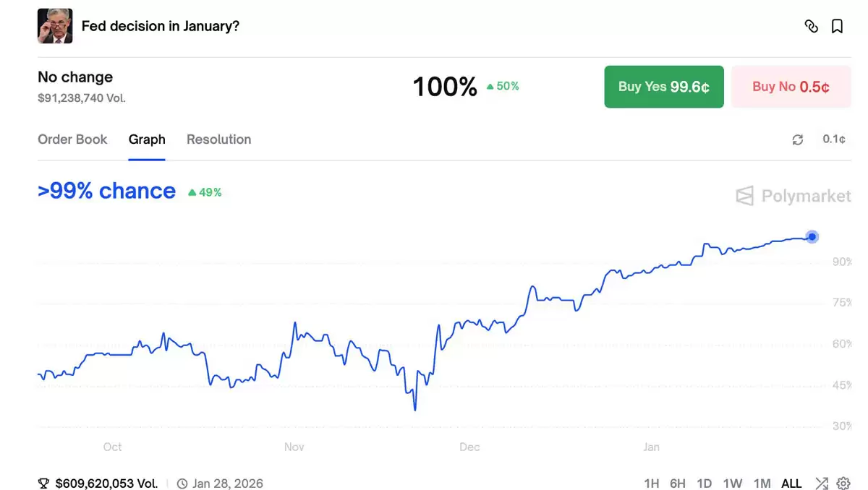This screenshot has height=490, width=868.
Task: Select the ALL time range
Action: 791,483
